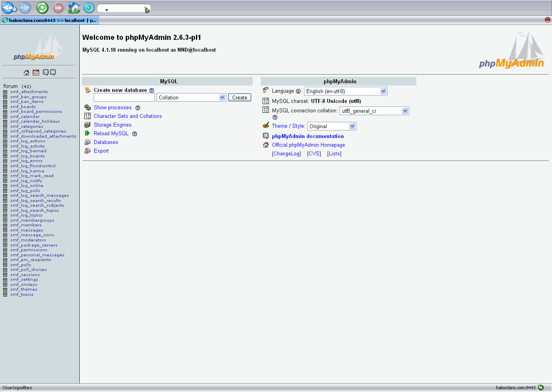Click the Export icon
The height and width of the screenshot is (392, 552).
[x=88, y=151]
